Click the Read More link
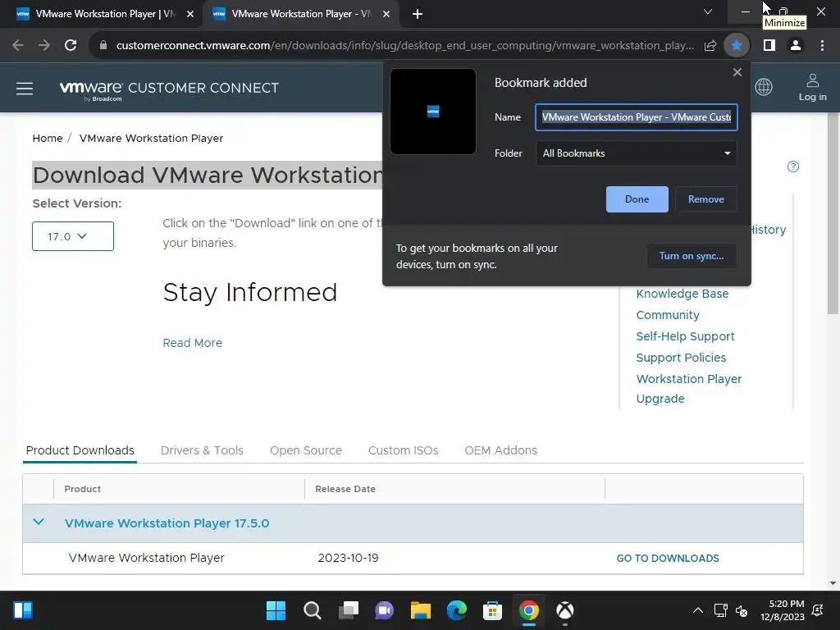 pyautogui.click(x=192, y=343)
